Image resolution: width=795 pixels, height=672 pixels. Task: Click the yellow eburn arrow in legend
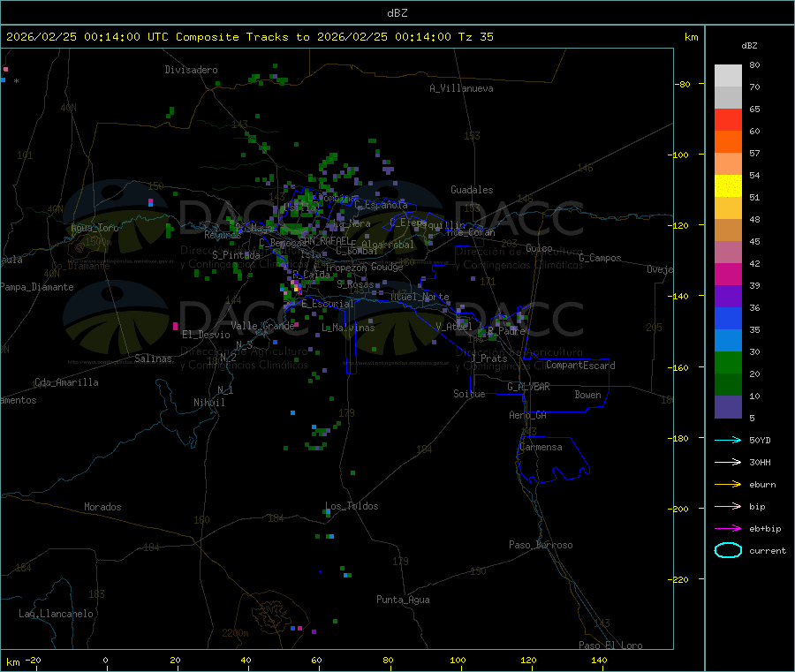(x=728, y=485)
